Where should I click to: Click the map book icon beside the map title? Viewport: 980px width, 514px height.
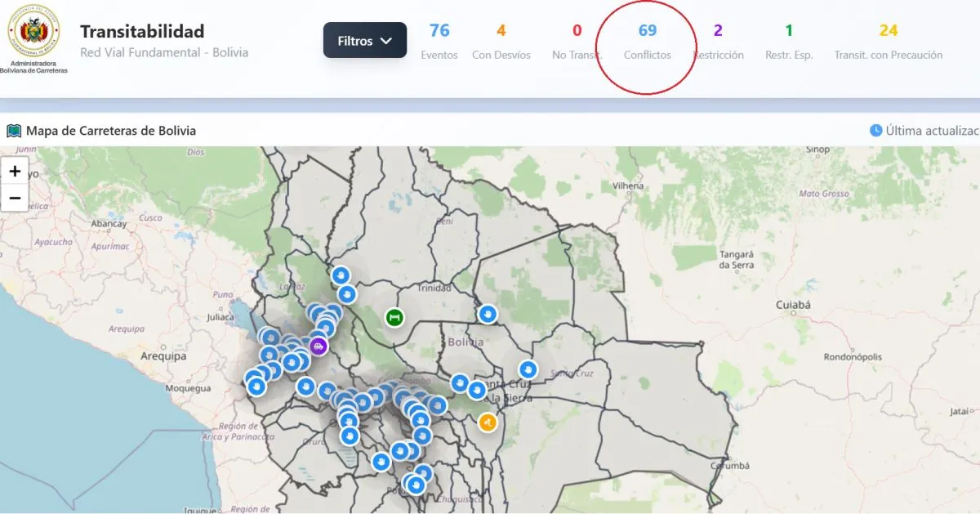(x=14, y=131)
